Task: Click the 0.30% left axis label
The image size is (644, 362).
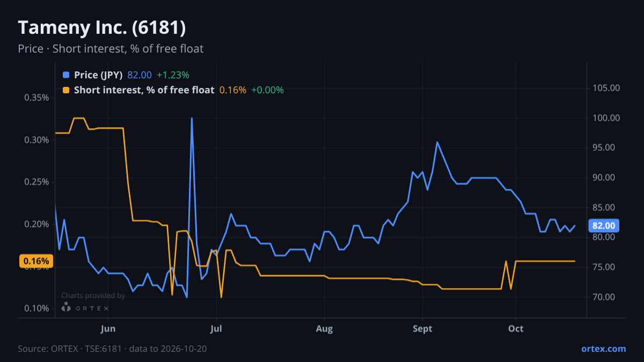Action: pos(36,140)
